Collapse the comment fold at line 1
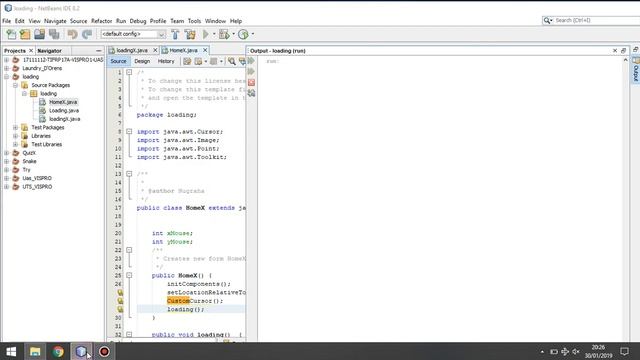The width and height of the screenshot is (640, 360). coord(129,72)
